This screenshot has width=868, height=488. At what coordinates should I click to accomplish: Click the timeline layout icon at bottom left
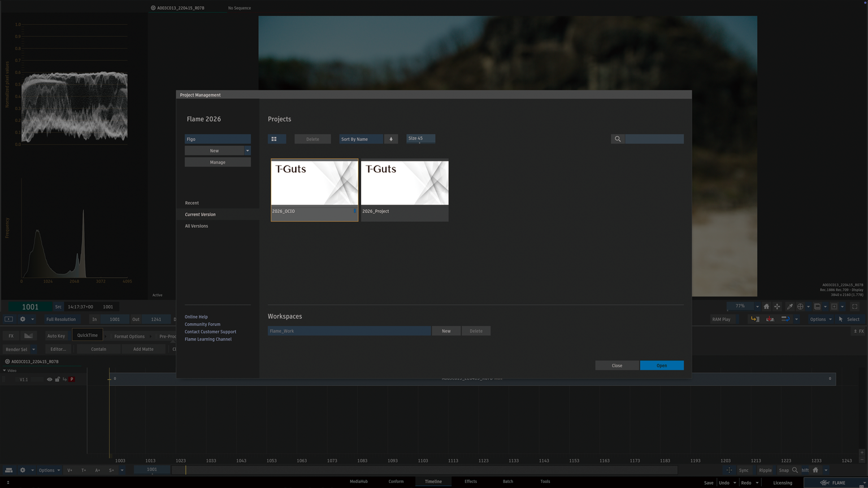pos(8,470)
